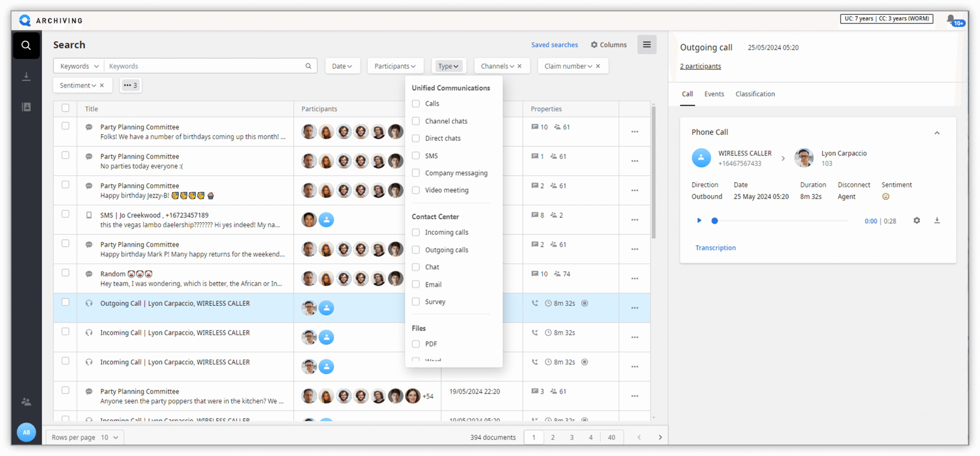The image size is (980, 456).
Task: Enable the Outgoing calls checkbox
Action: click(x=416, y=250)
